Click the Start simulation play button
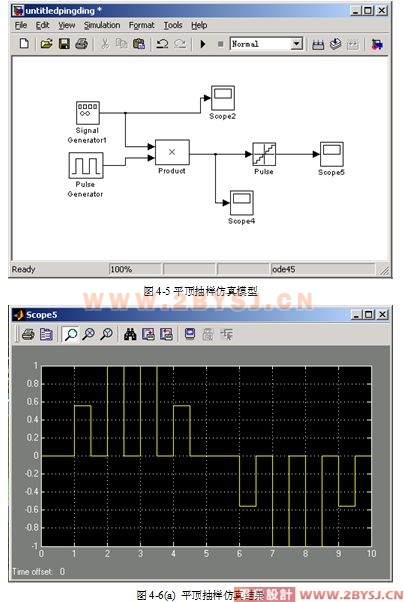This screenshot has height=602, width=404. pyautogui.click(x=203, y=44)
